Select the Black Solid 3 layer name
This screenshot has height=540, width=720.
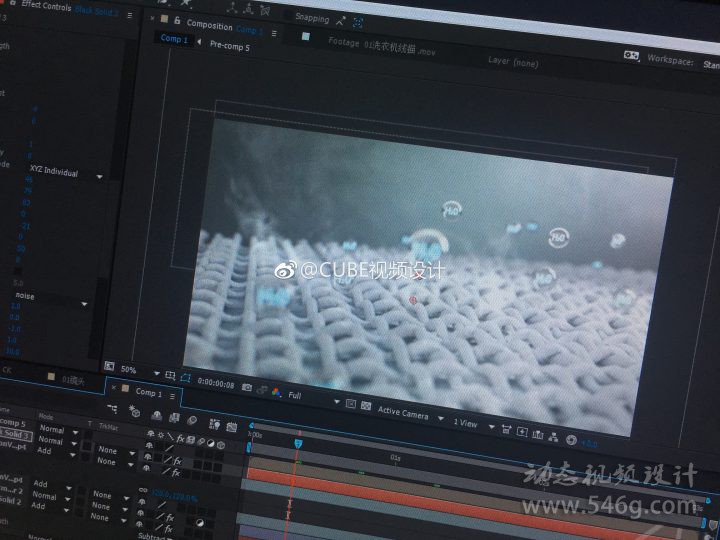pyautogui.click(x=16, y=434)
